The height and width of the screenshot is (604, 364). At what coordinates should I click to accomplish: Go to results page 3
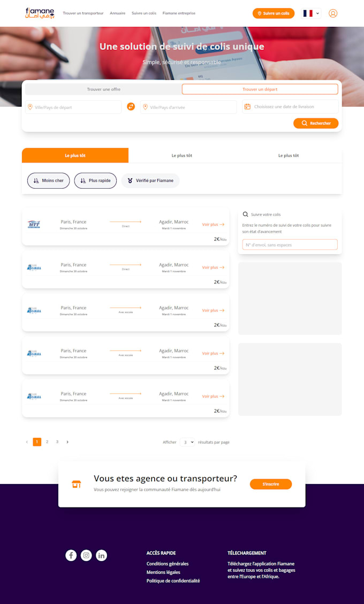coord(57,442)
